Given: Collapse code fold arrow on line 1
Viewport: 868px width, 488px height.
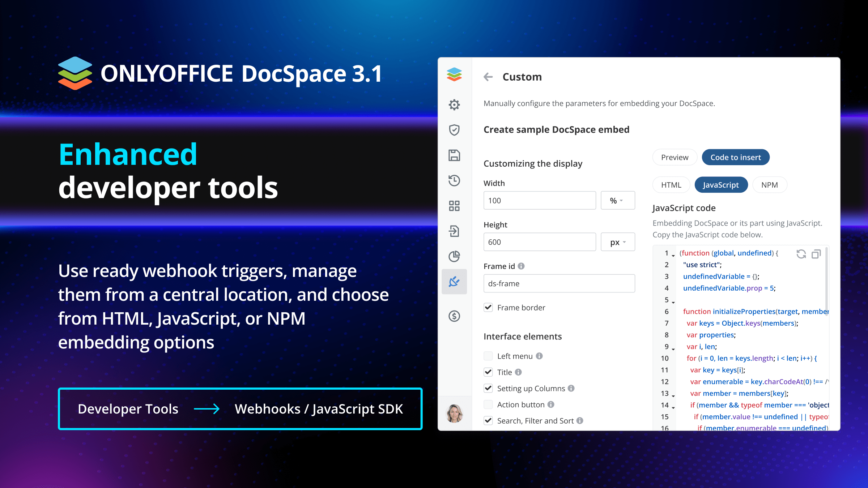Looking at the screenshot, I should click(673, 256).
